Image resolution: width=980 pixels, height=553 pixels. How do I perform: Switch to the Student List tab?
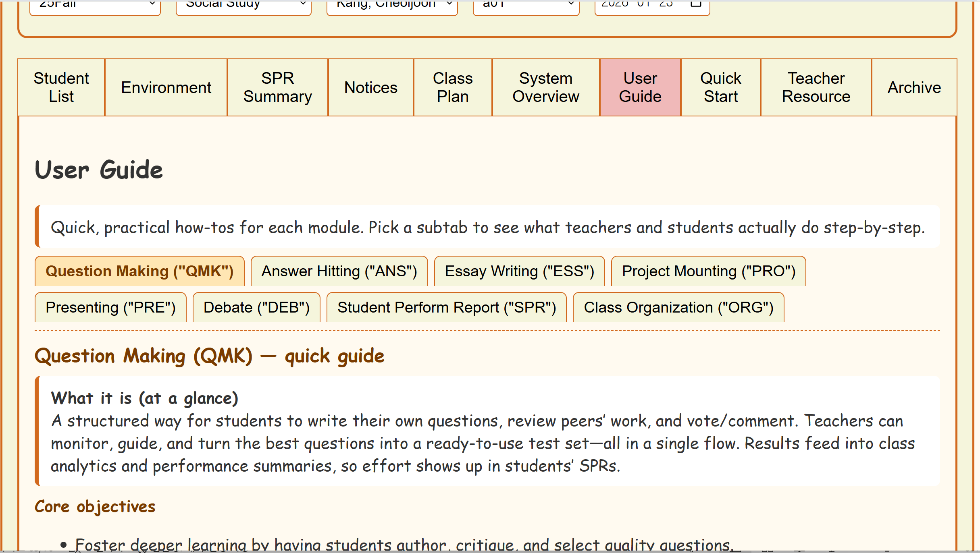pyautogui.click(x=61, y=87)
